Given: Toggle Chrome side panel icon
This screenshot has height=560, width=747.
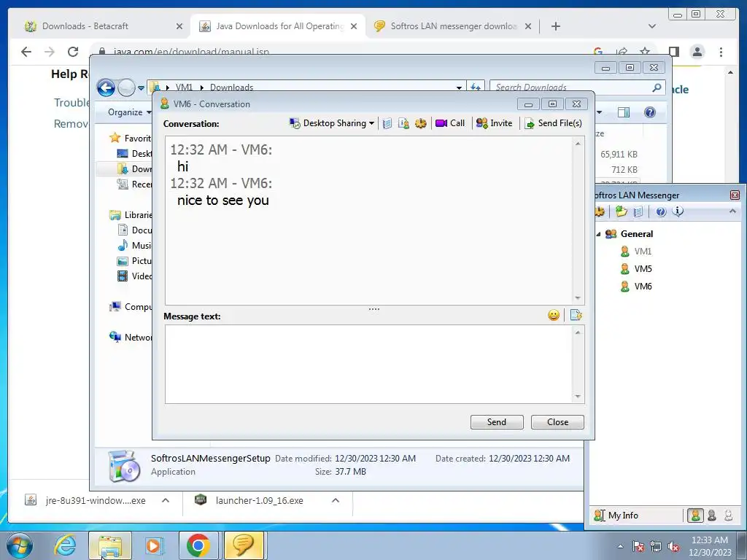Looking at the screenshot, I should tap(673, 52).
